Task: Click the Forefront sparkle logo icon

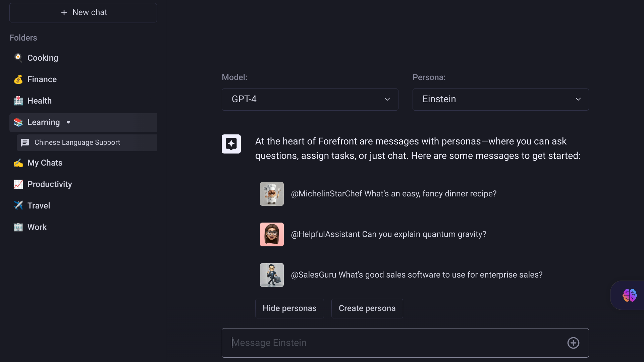Action: (x=231, y=144)
